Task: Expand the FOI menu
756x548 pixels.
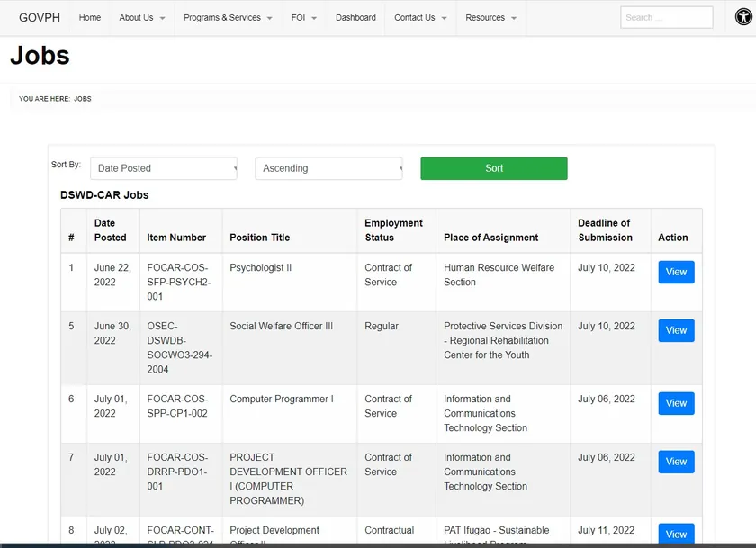Action: (304, 17)
